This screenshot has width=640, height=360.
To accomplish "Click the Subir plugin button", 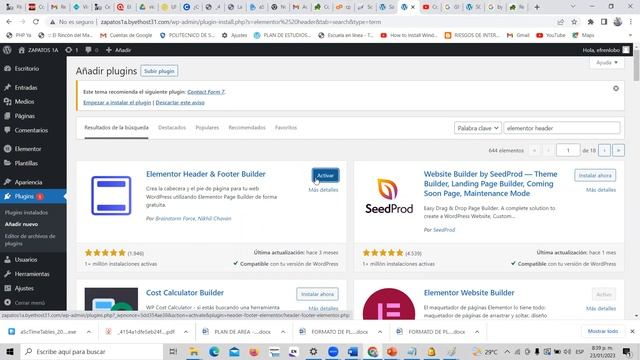I will (x=159, y=71).
